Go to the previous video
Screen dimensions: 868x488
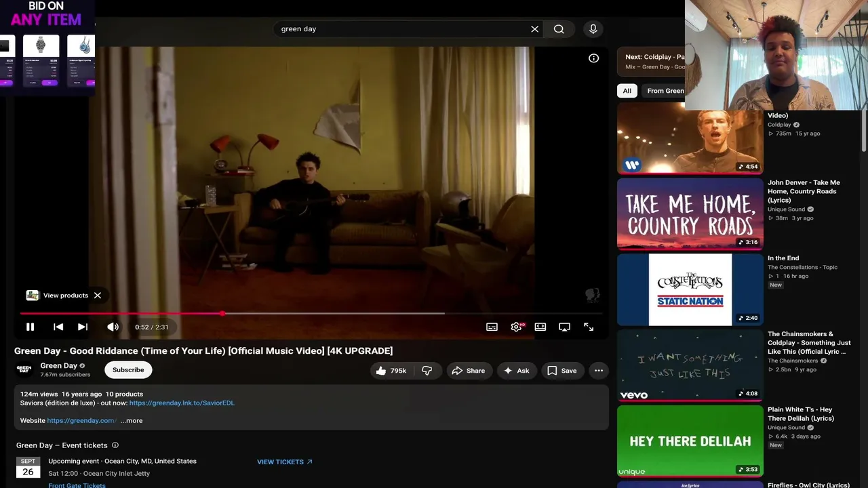click(x=58, y=327)
